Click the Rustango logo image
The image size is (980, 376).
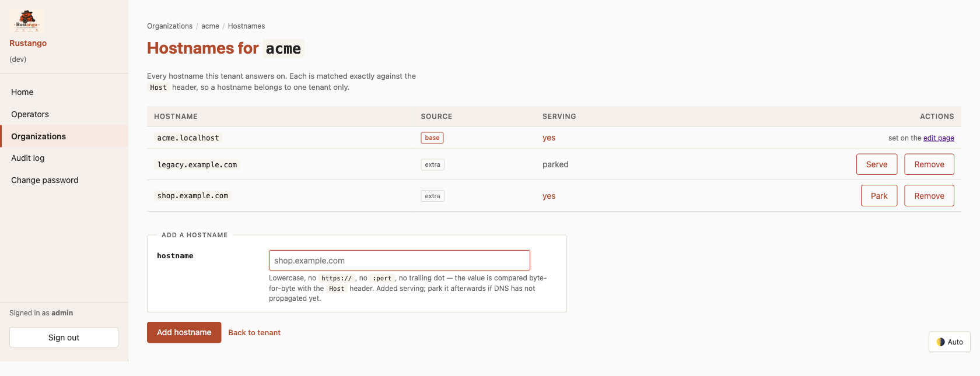coord(27,21)
